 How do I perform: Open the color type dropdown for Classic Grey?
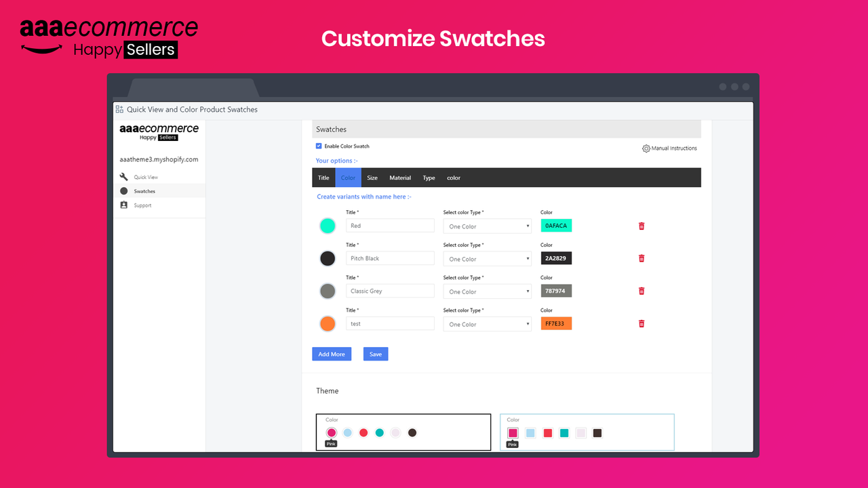[487, 291]
